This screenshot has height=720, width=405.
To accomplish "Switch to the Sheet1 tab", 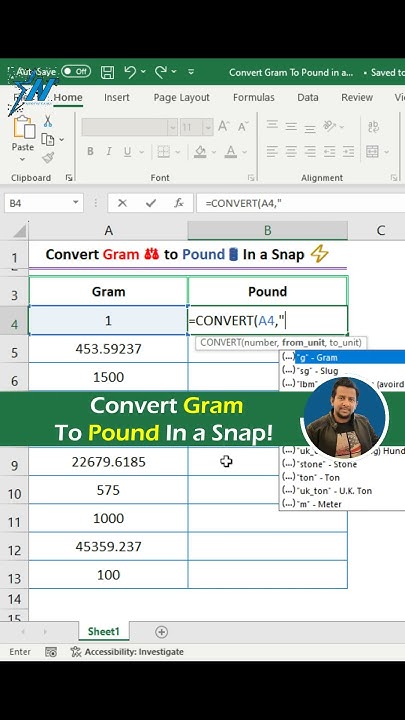I will coord(104,632).
